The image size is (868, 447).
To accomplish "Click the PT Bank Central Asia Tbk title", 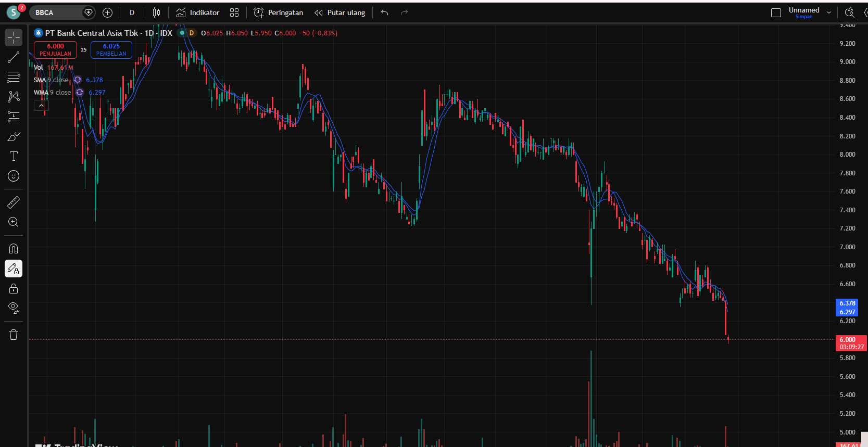I will click(x=92, y=33).
